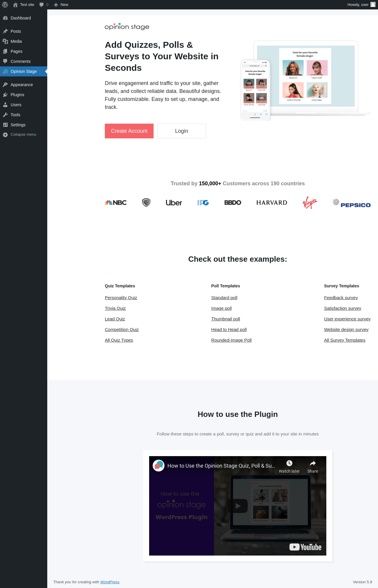Open Rounded-Image Poll link

click(231, 340)
